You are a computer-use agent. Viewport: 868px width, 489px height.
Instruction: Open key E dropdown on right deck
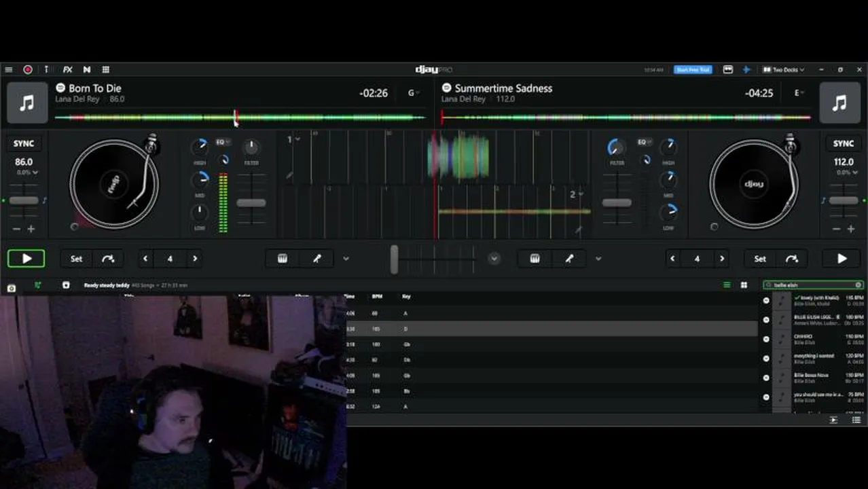800,93
